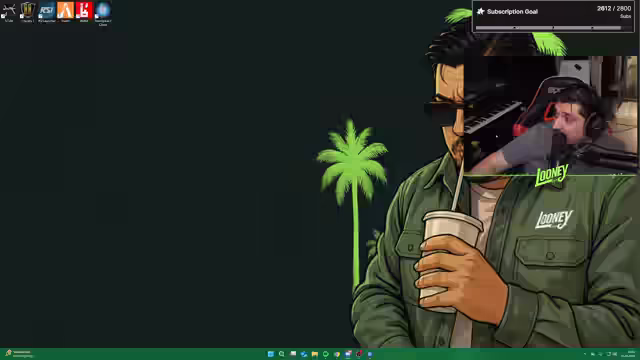Click the streamer webcam overlay
This screenshot has width=640, height=360.
[550, 116]
